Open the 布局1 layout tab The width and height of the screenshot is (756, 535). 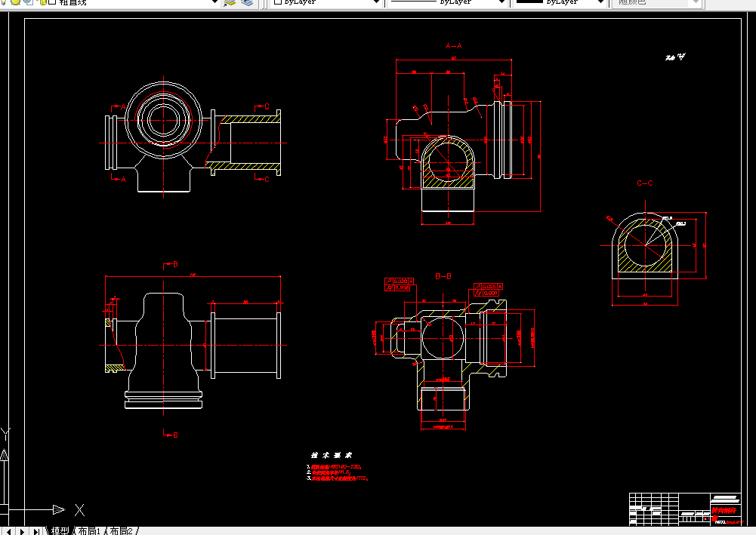(89, 530)
